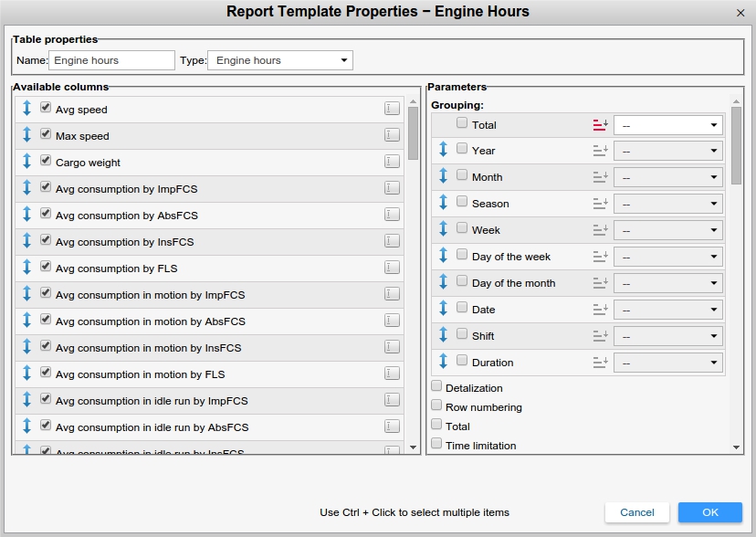Click the Available columns list scrollbar
The width and height of the screenshot is (756, 537).
coord(413,134)
